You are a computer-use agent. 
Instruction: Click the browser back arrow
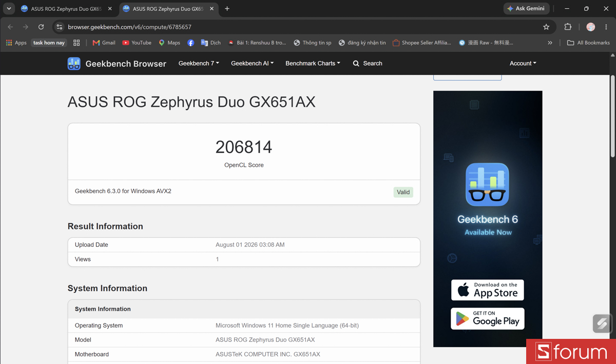click(x=10, y=27)
